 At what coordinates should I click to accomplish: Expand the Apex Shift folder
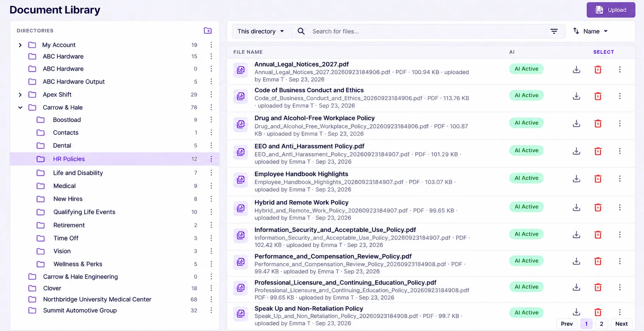(20, 95)
